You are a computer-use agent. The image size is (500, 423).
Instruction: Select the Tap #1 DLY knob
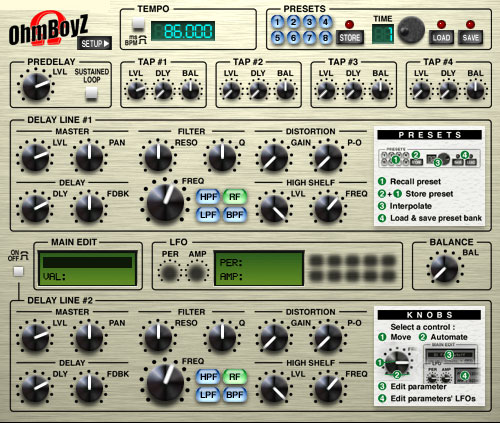(163, 90)
